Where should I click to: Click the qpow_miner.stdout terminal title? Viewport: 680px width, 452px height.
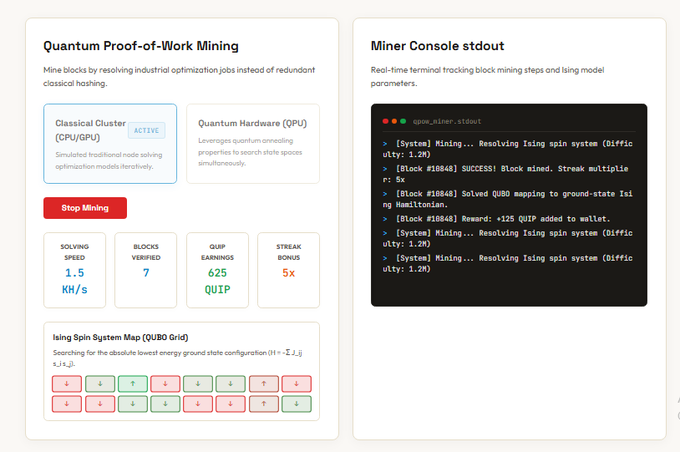click(447, 121)
